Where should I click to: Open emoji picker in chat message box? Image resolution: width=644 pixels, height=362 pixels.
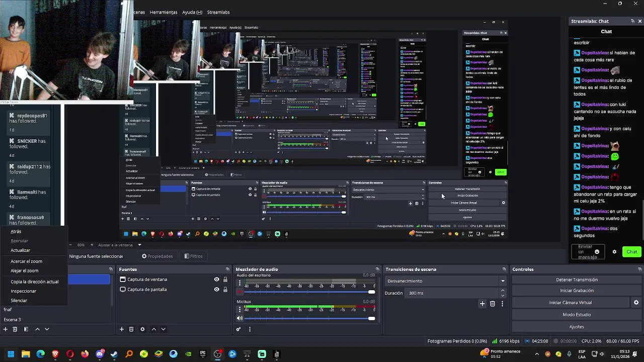[597, 252]
